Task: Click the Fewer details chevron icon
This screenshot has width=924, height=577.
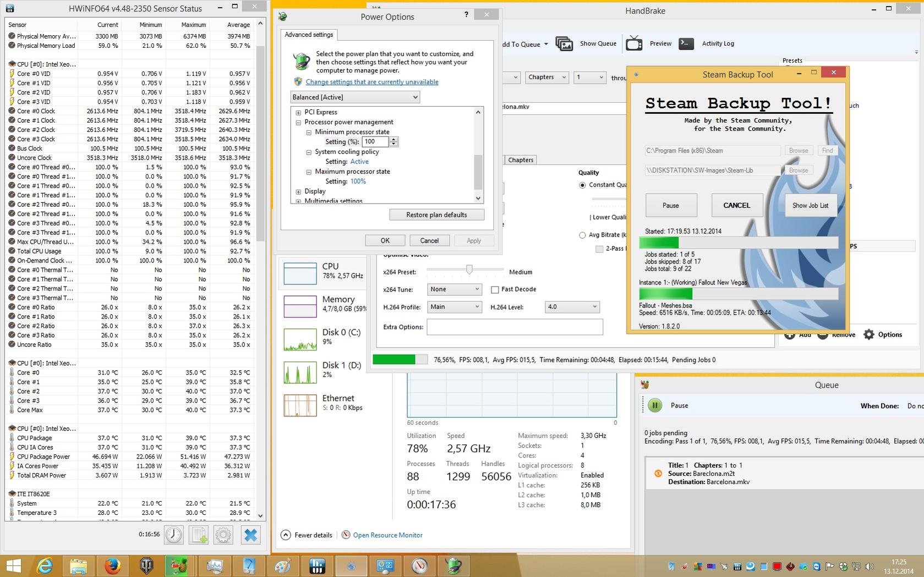Action: (286, 535)
